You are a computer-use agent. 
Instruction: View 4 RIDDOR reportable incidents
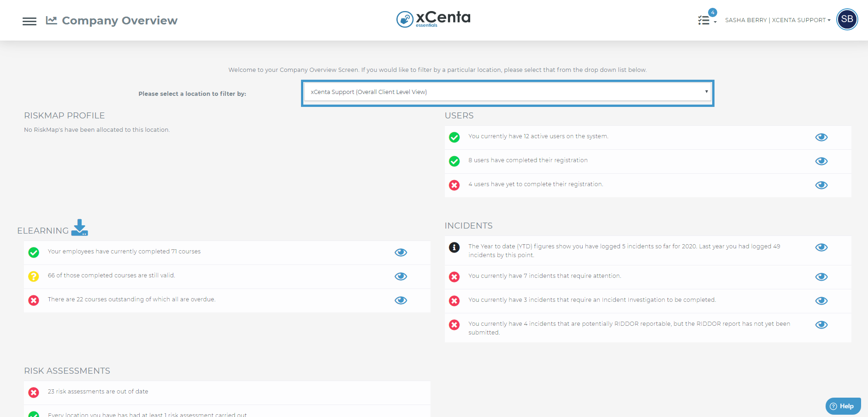click(x=821, y=325)
